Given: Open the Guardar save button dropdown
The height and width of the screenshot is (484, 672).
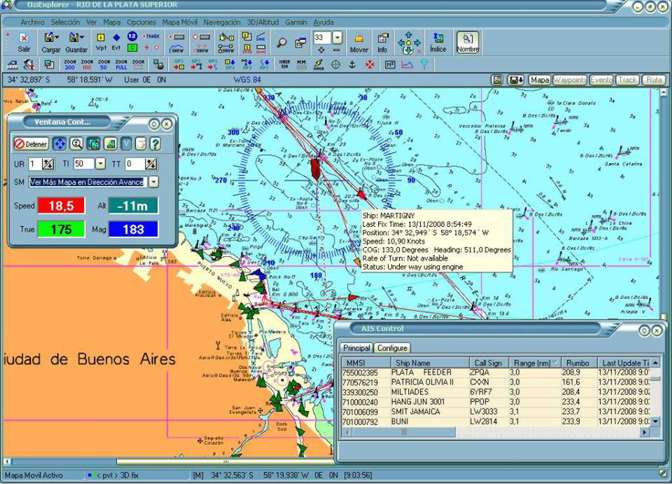Looking at the screenshot, I should click(76, 42).
